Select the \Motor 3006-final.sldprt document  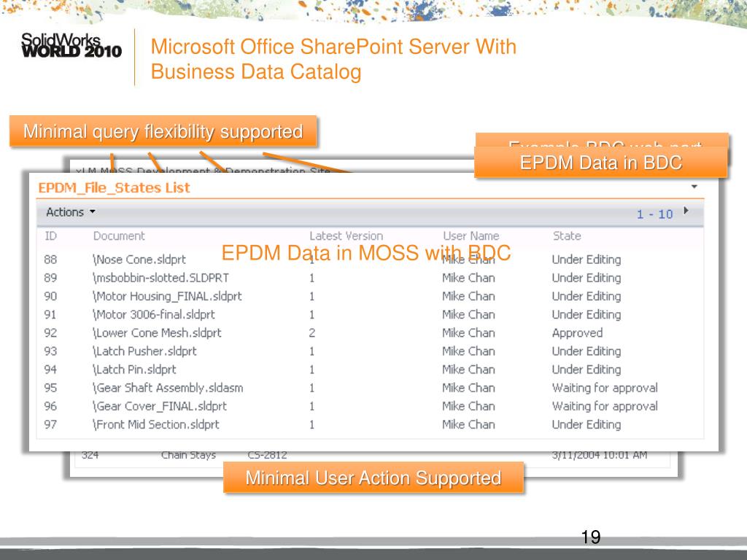pyautogui.click(x=153, y=315)
